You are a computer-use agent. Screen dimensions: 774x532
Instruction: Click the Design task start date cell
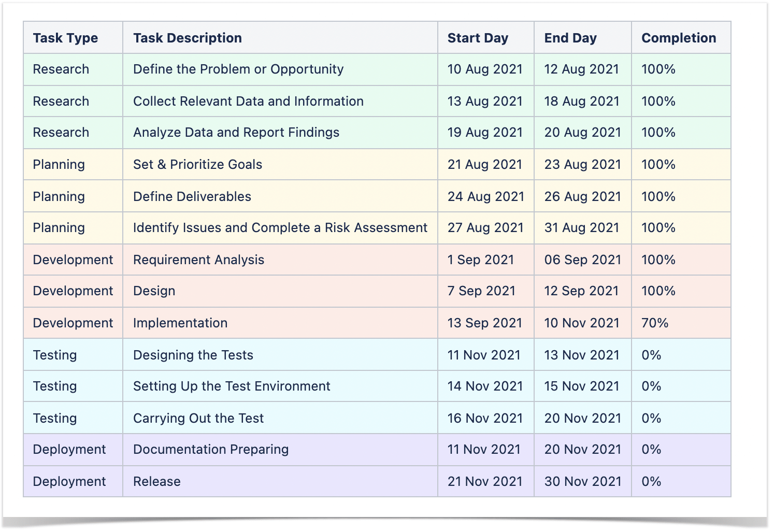coord(482,291)
